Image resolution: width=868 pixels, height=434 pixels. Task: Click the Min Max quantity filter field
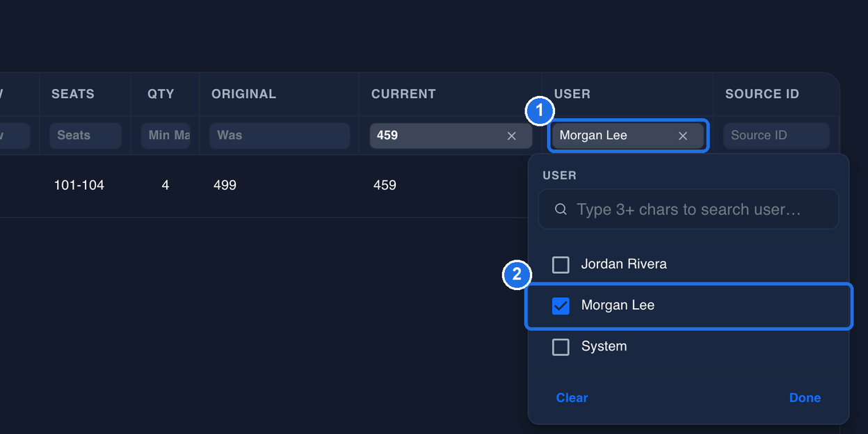[x=166, y=136]
